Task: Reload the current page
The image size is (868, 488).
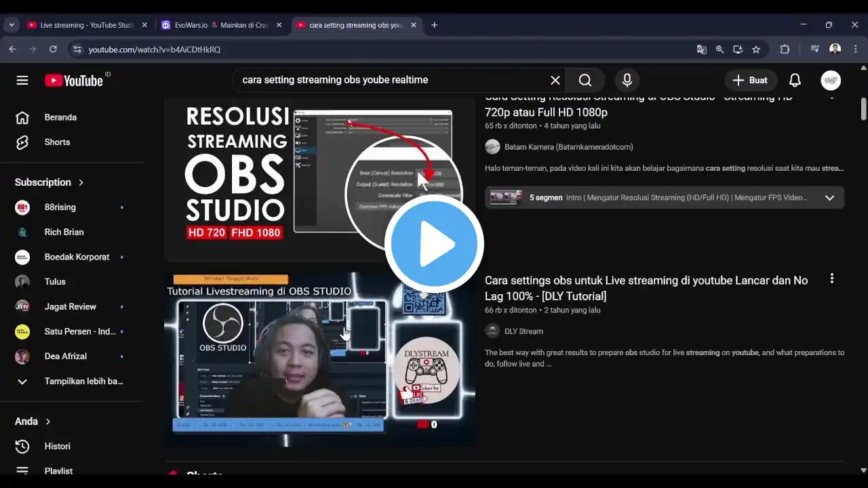Action: 53,49
